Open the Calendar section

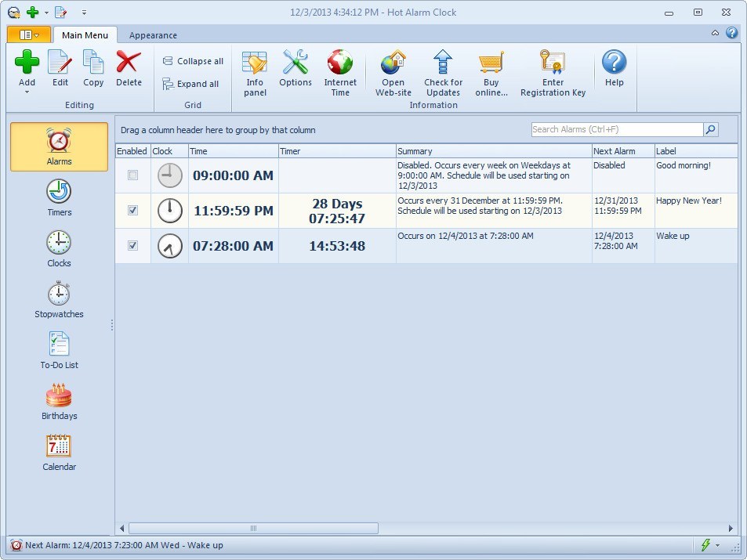(59, 452)
